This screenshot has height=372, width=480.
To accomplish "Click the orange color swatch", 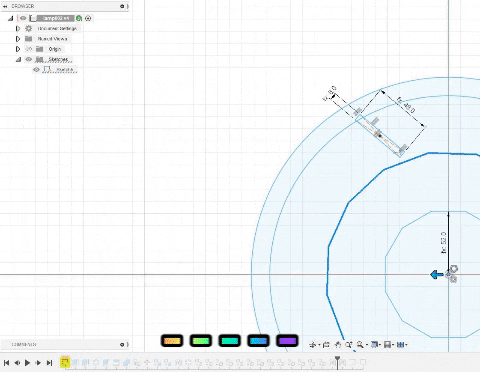I will (x=172, y=341).
